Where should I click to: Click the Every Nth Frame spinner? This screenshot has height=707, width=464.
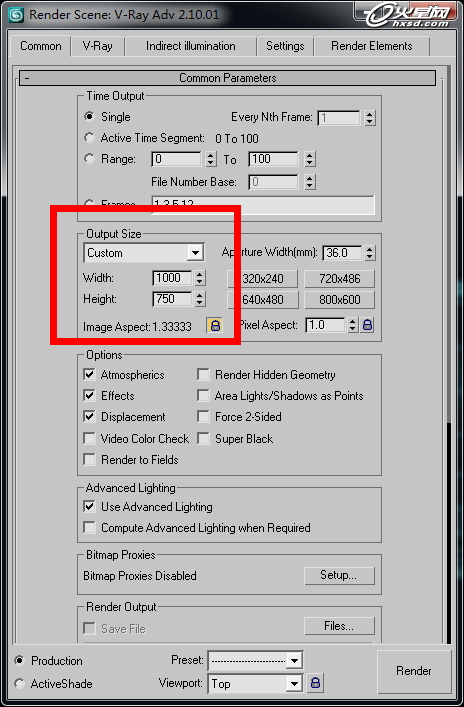(370, 118)
